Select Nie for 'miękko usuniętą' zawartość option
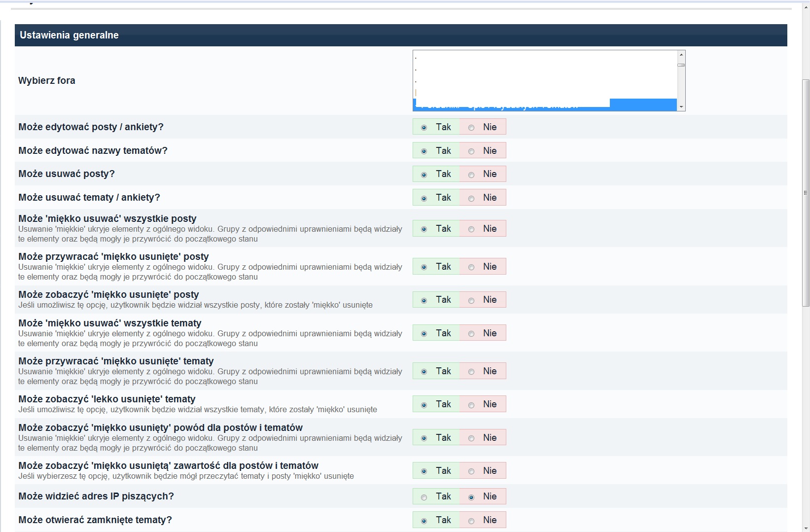The image size is (810, 532). 471,471
